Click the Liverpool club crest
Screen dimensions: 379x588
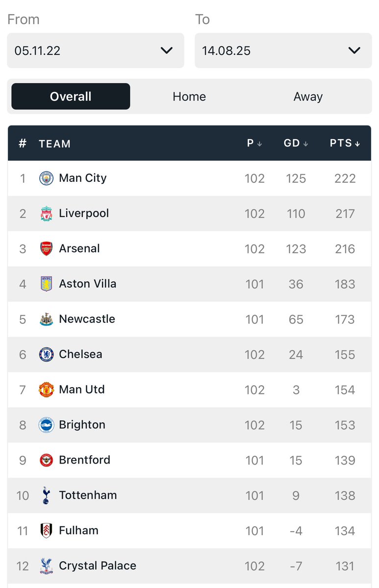[x=46, y=213]
